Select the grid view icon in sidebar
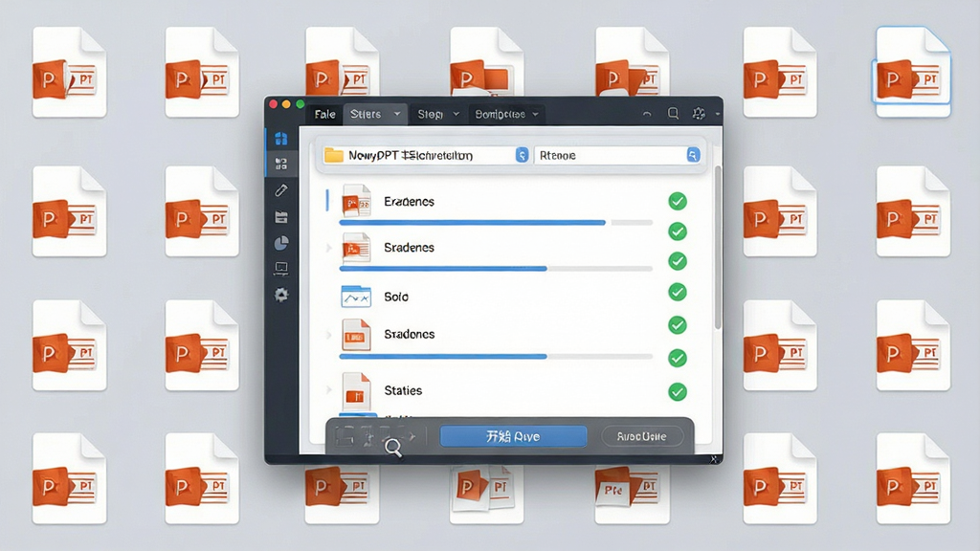Viewport: 980px width, 551px height. tap(281, 164)
